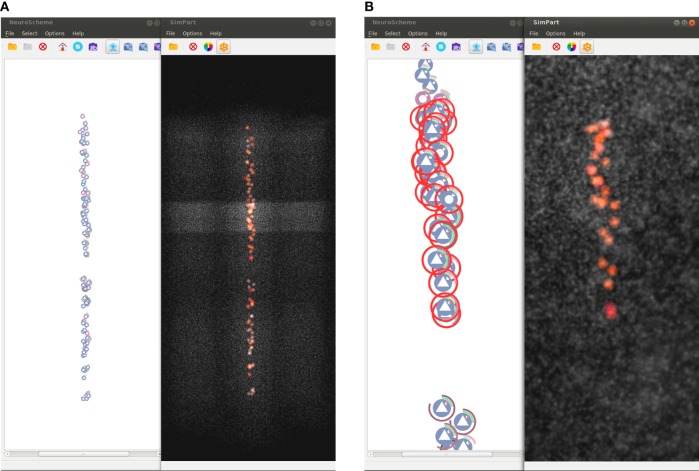Close the SimPart window in panel B
Viewport: 699px width, 471px height.
[692, 23]
